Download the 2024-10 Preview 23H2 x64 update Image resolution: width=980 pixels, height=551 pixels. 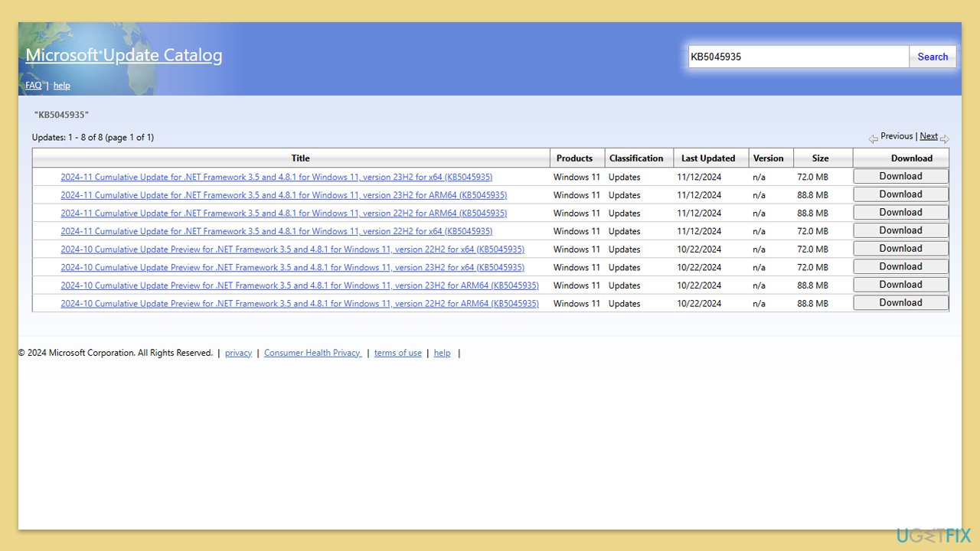(x=900, y=267)
